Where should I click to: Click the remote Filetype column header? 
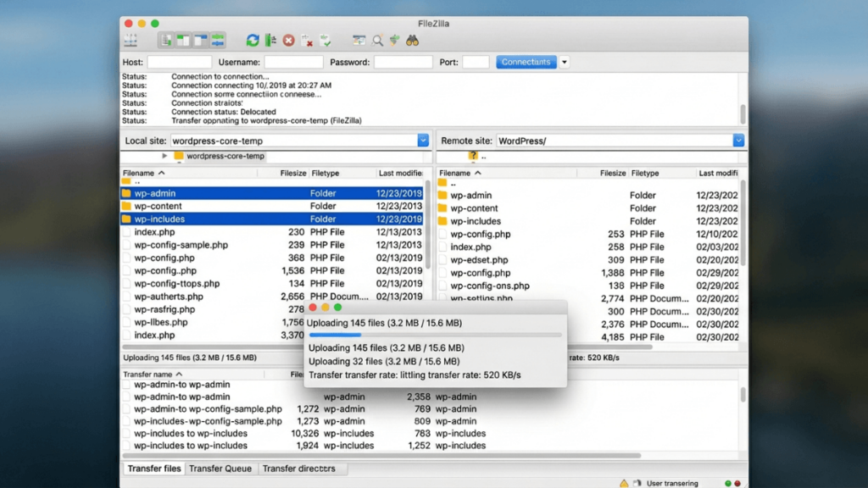click(x=645, y=173)
